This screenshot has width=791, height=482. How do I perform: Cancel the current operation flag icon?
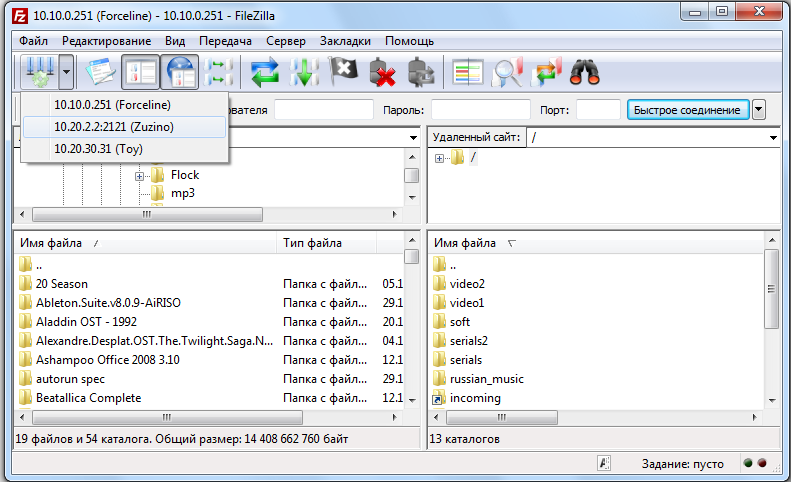click(343, 71)
